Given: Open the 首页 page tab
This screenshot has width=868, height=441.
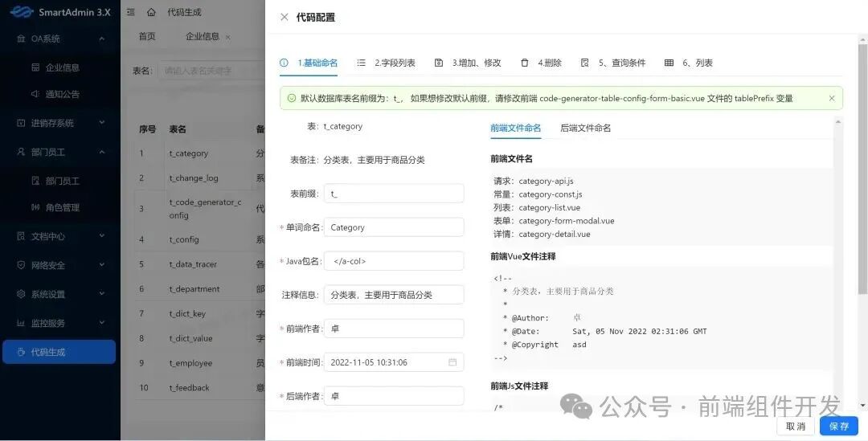Looking at the screenshot, I should [x=147, y=36].
